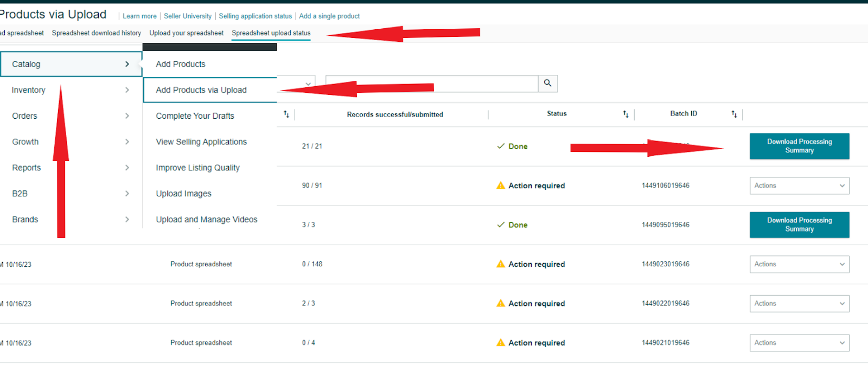Open the Orders menu item
This screenshot has width=868, height=371.
[x=71, y=116]
